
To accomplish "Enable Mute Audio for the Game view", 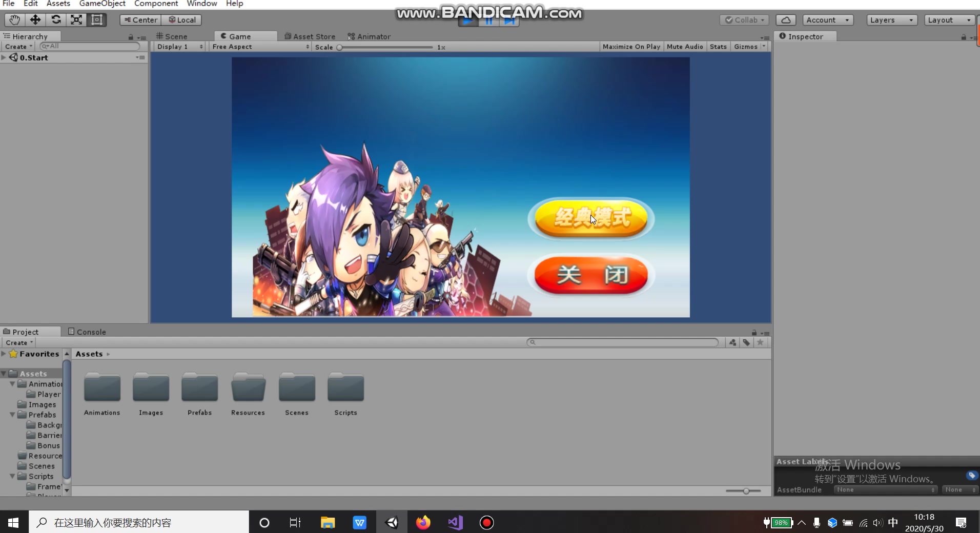I will tap(684, 47).
